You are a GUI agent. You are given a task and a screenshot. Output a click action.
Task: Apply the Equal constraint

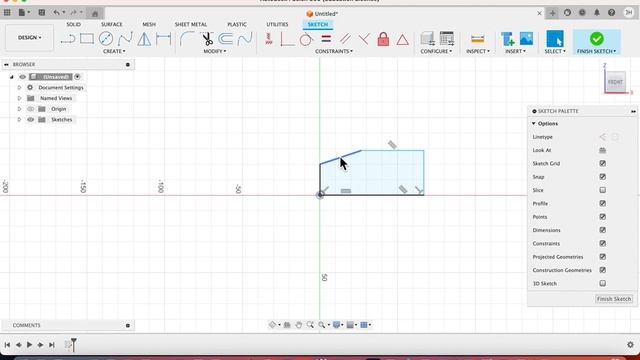click(326, 39)
